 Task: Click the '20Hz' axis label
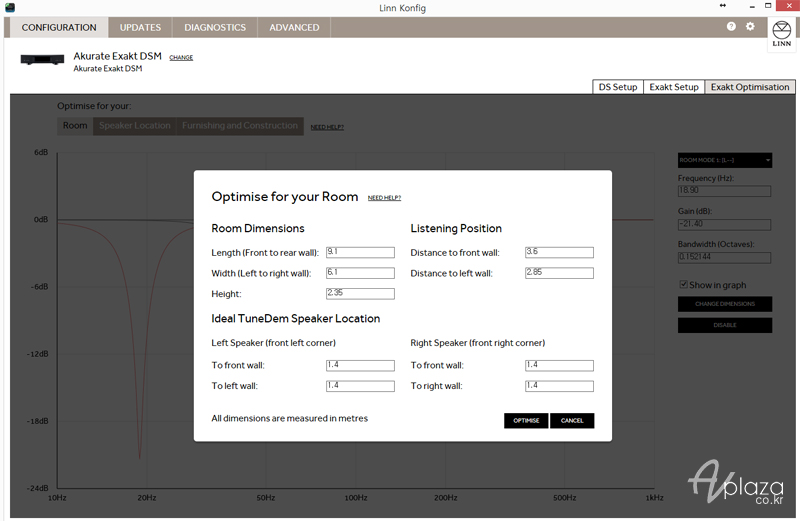[x=146, y=498]
